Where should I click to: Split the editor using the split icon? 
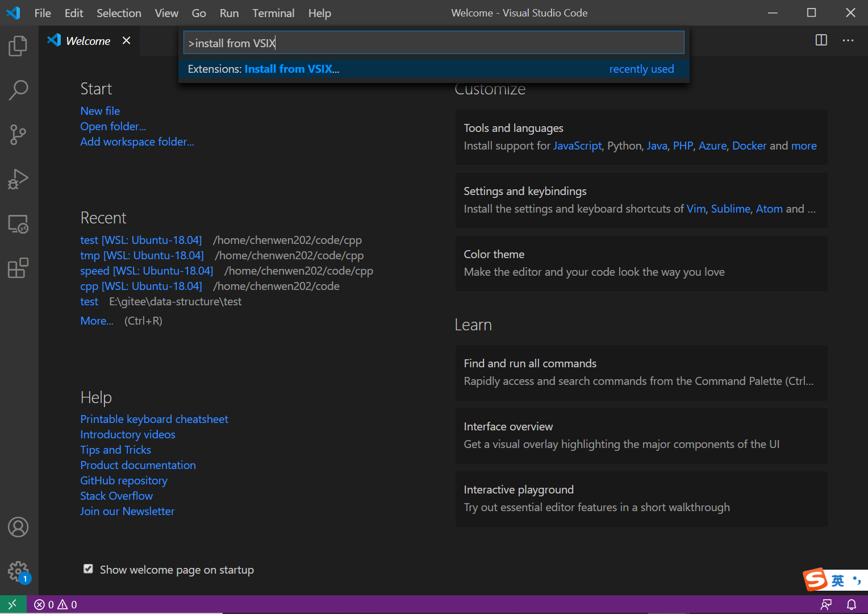click(820, 40)
